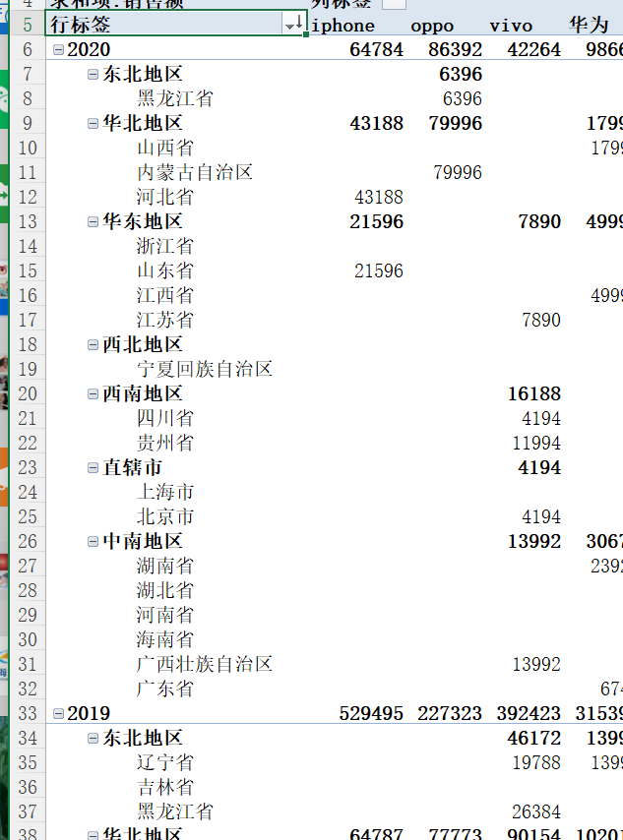Collapse the 西南地区 group
Viewport: 623px width, 840px height.
pos(93,394)
